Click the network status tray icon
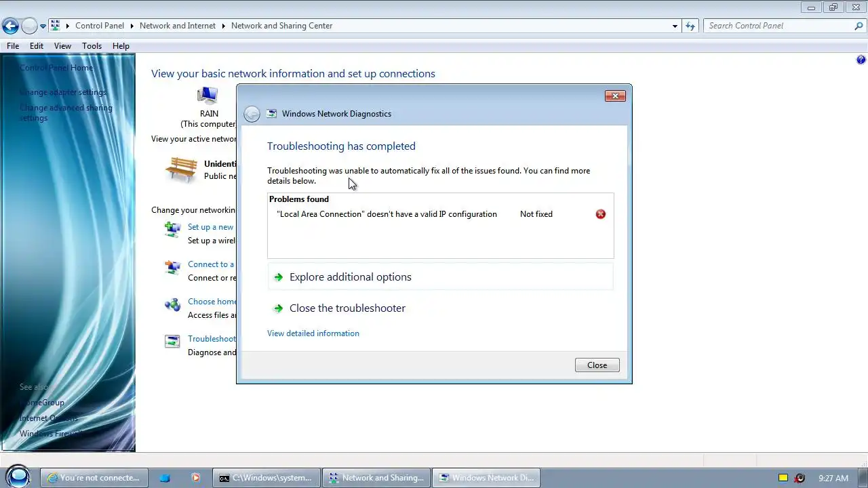Image resolution: width=868 pixels, height=488 pixels. pyautogui.click(x=800, y=478)
